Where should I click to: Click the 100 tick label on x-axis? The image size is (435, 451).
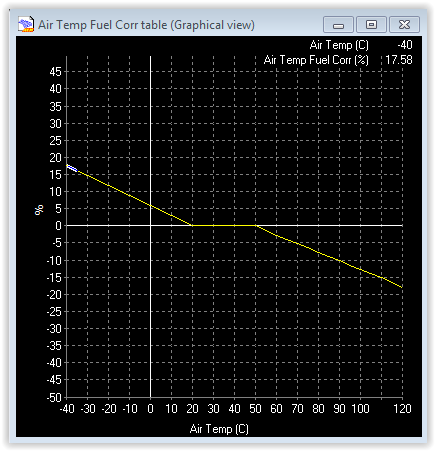[x=360, y=409]
